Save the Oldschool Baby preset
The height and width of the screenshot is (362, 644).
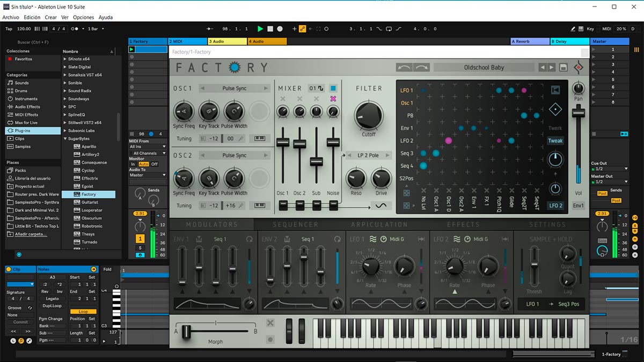tap(563, 68)
